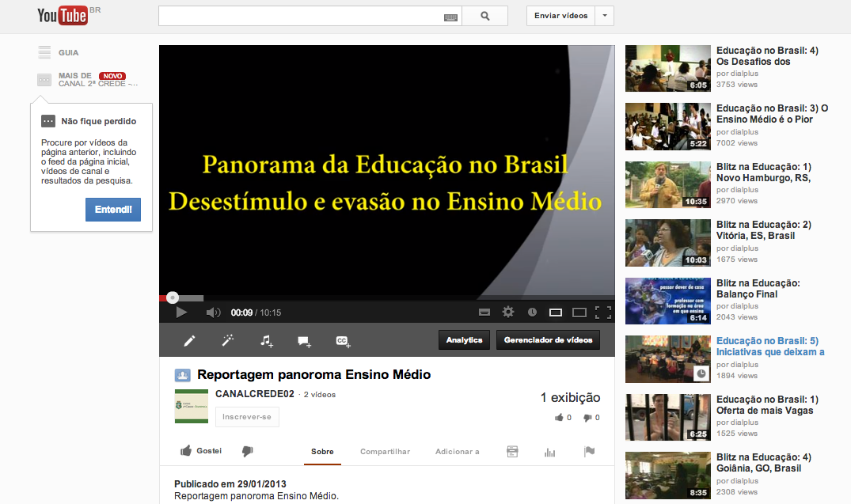This screenshot has width=851, height=504.
Task: Click the Analytics button
Action: [x=464, y=340]
